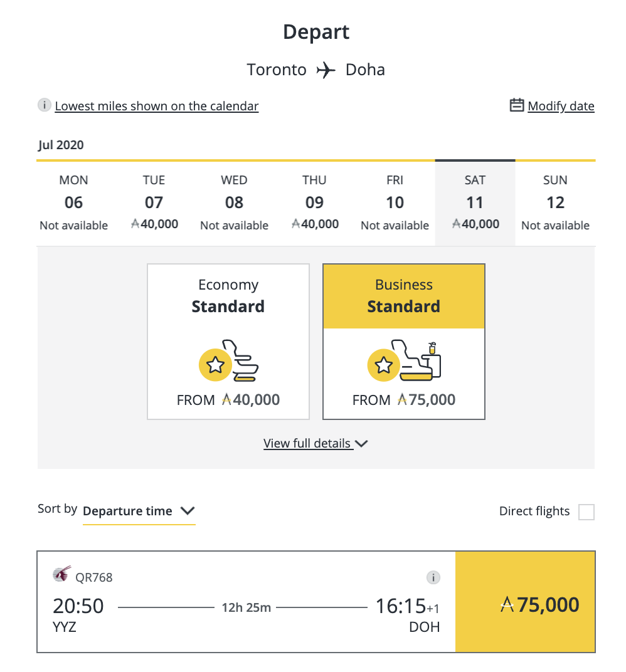Click the info icon beside Lowest miles text
The width and height of the screenshot is (626, 672).
point(44,105)
